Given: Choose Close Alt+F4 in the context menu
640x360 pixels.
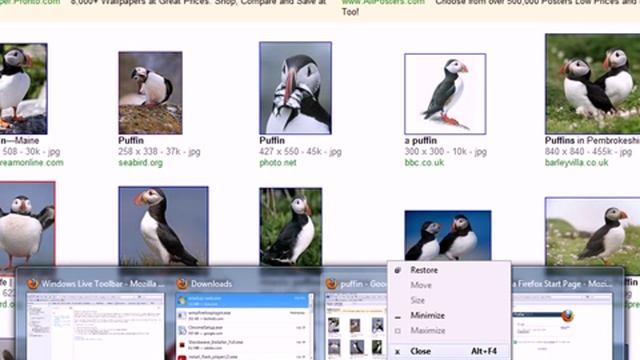Looking at the screenshot, I should (x=449, y=351).
